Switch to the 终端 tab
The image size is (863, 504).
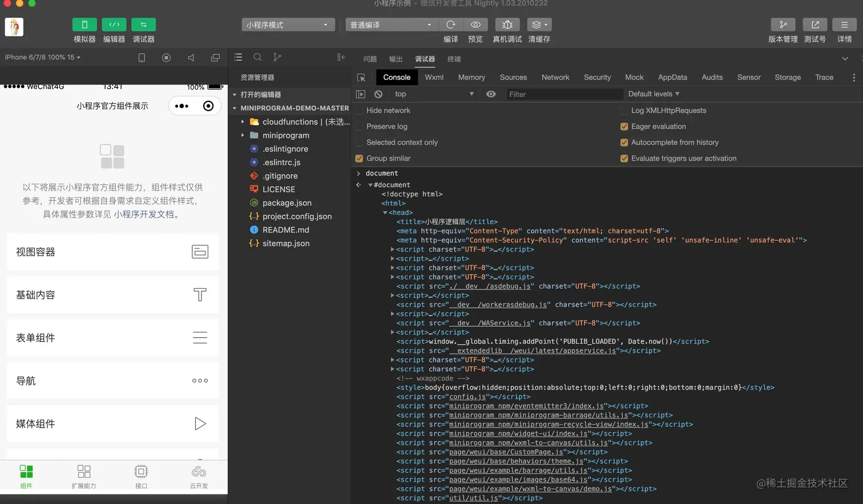tap(454, 59)
